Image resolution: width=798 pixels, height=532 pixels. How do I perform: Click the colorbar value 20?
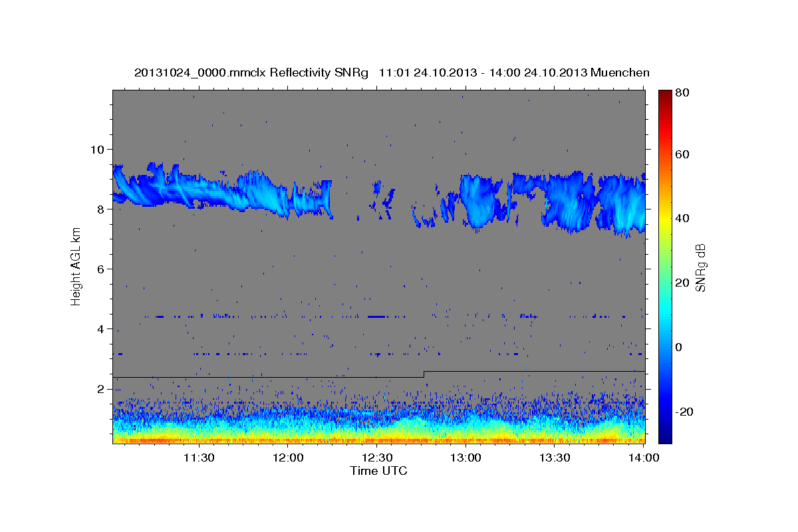(x=682, y=283)
